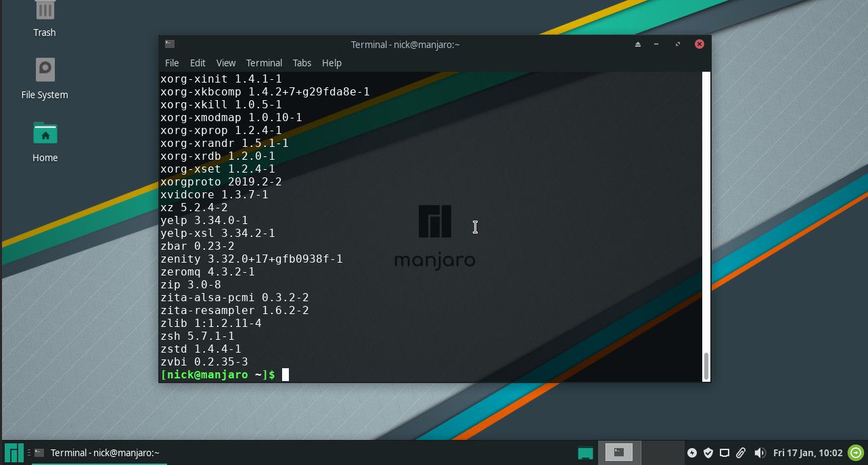Open the View menu

pos(226,63)
